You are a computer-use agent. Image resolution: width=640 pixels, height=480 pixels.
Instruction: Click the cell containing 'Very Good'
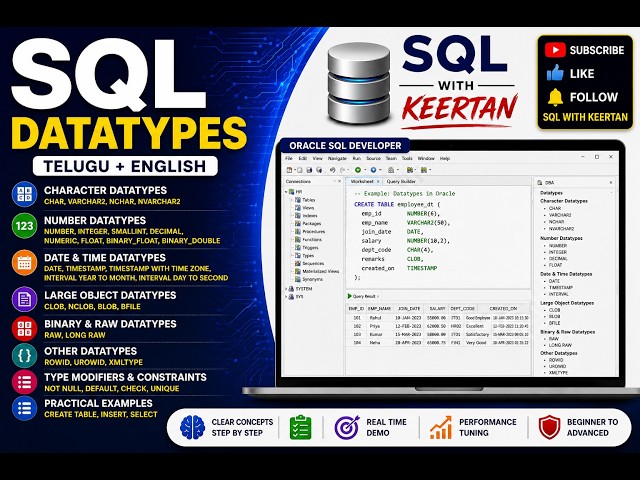tap(477, 343)
